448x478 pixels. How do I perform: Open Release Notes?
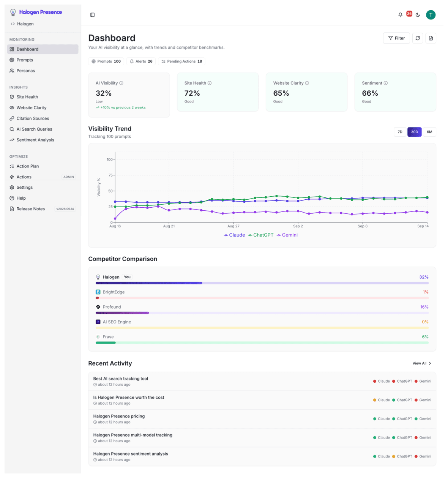(43, 209)
